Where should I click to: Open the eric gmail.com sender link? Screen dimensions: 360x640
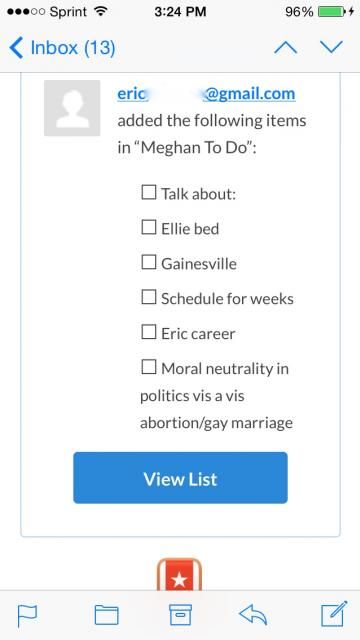click(x=206, y=93)
